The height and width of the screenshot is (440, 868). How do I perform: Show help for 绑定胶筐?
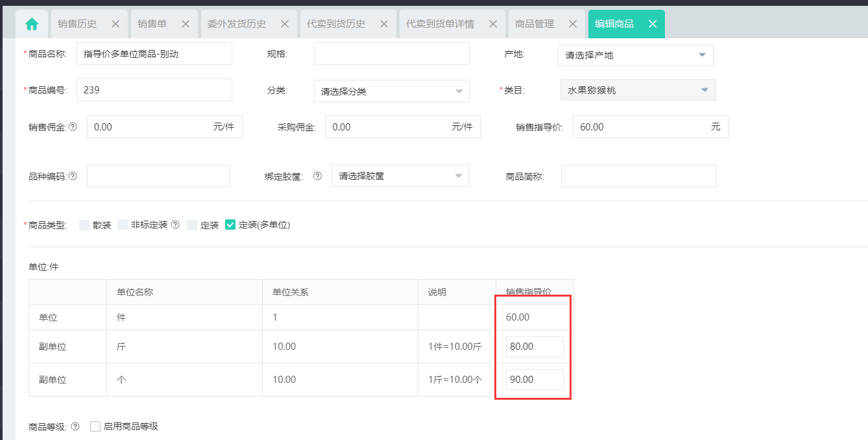pos(317,176)
